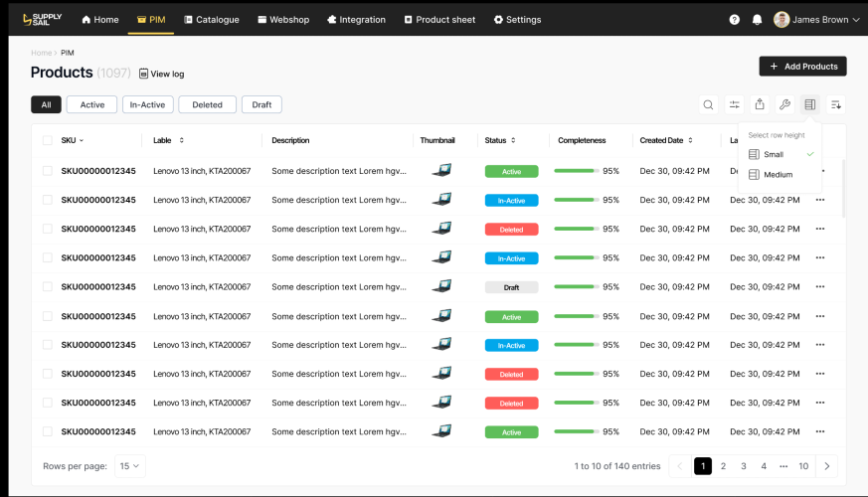868x497 pixels.
Task: Select the All filter pill
Action: tap(46, 104)
